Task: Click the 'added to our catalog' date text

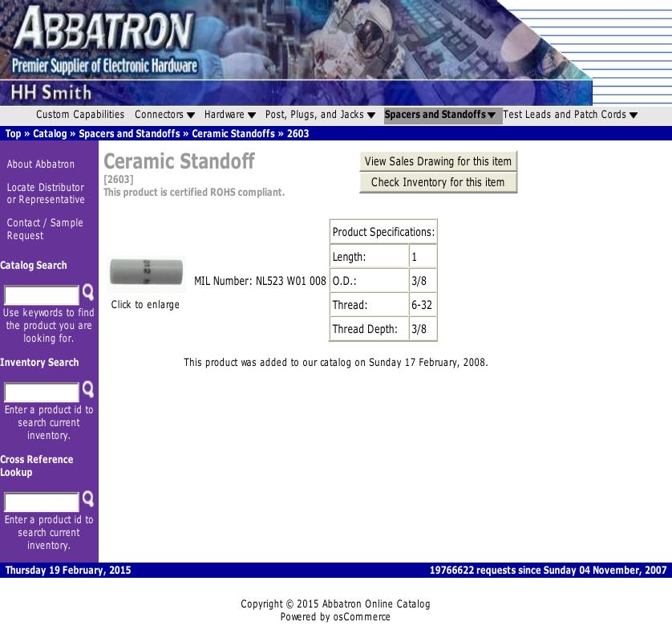Action: (x=336, y=363)
